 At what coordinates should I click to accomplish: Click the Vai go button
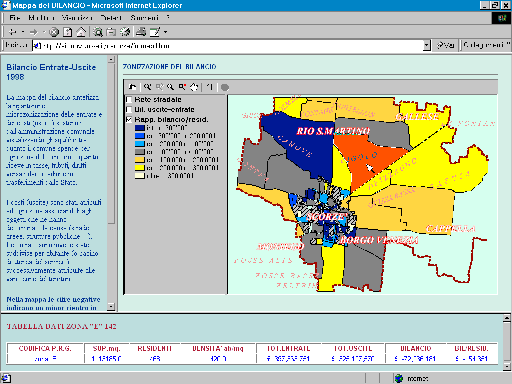446,45
